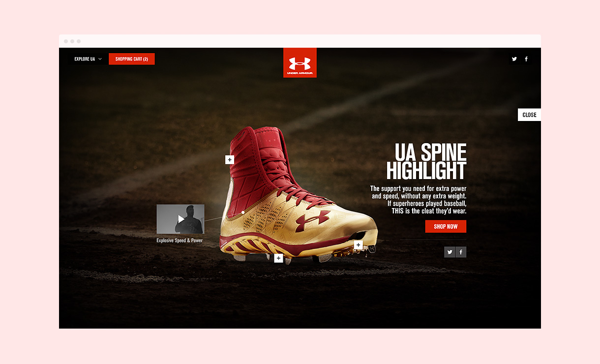Click the Twitter icon in top header
600x364 pixels.
click(x=514, y=59)
